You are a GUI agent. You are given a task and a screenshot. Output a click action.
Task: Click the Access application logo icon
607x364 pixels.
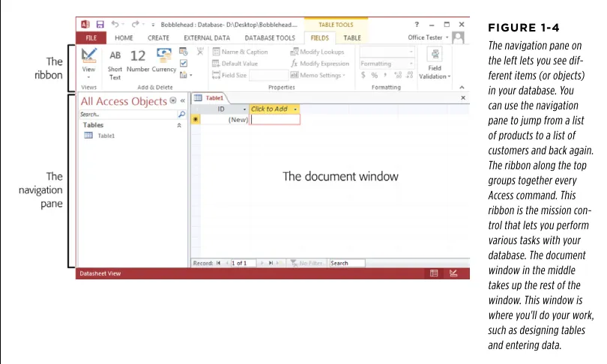85,25
